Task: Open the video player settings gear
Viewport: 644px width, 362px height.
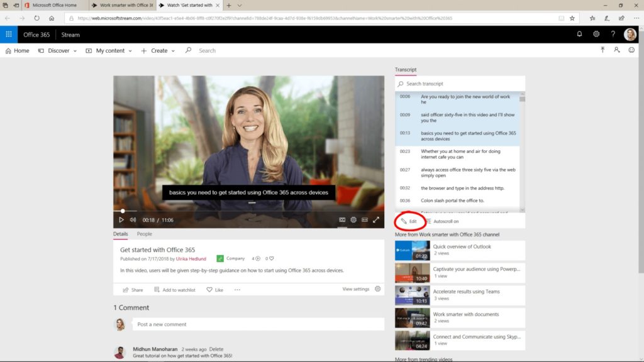Action: tap(353, 219)
